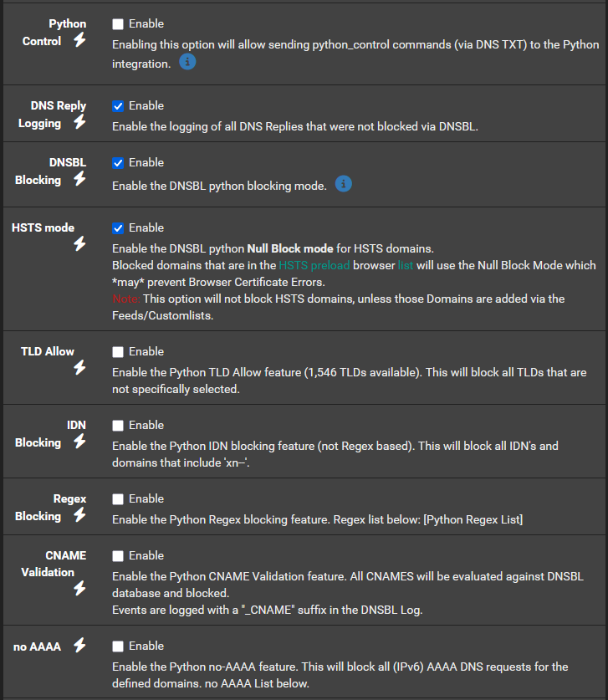
Task: Open info icon for Python Control description
Action: coord(188,62)
